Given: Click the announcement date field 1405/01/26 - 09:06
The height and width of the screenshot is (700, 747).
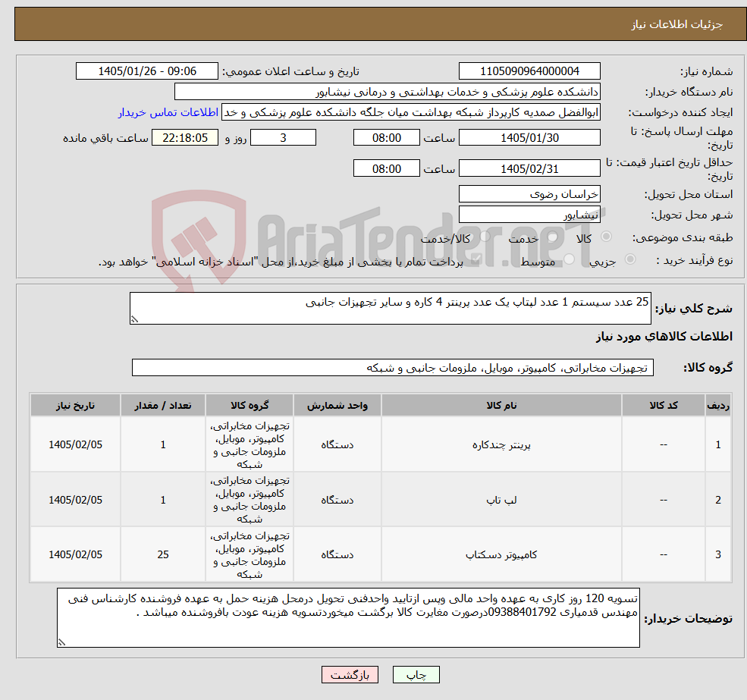Looking at the screenshot, I should (146, 71).
